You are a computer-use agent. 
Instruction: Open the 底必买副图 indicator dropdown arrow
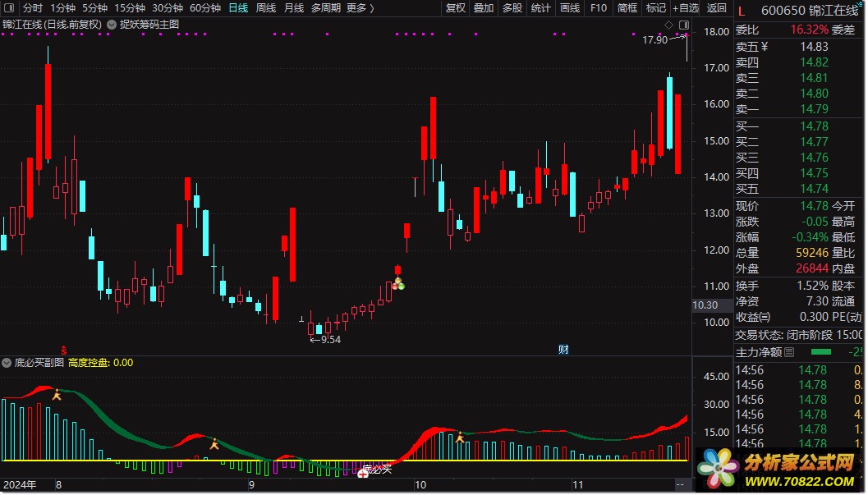point(7,363)
